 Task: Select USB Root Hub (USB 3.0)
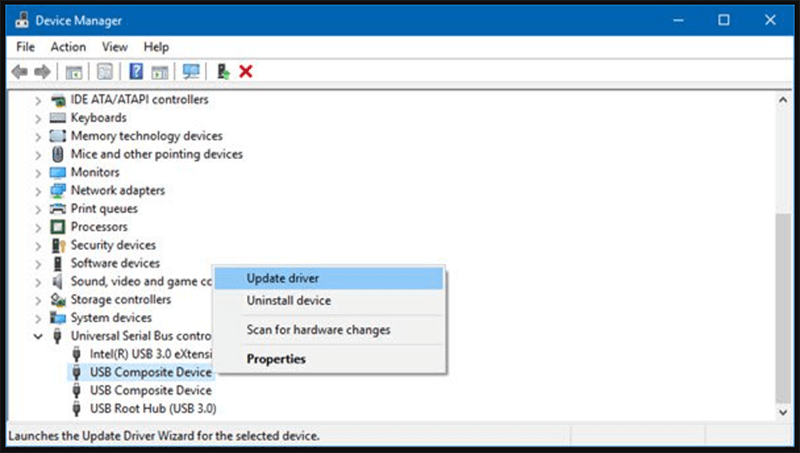[x=153, y=409]
